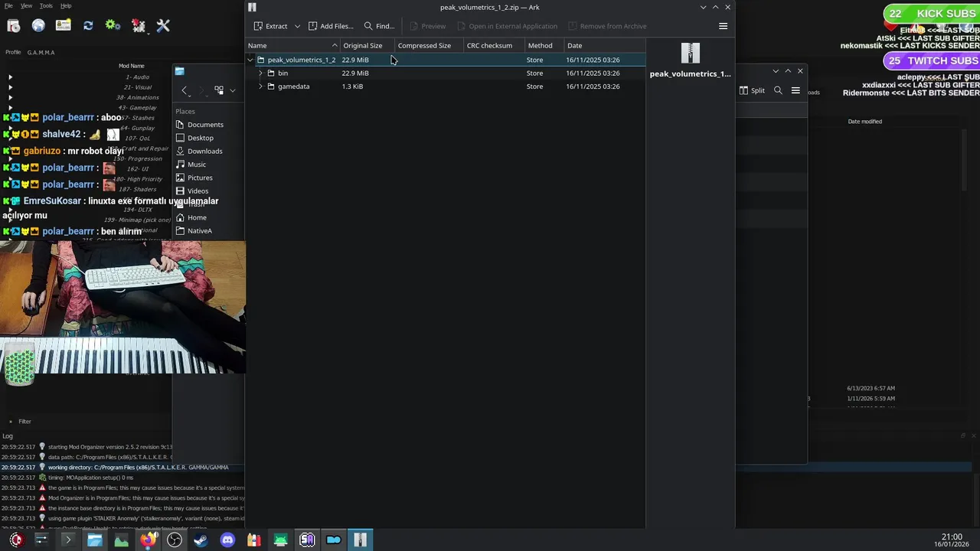Open the Extract dropdown arrow in Ark
Viewport: 980px width, 551px height.
tap(297, 26)
